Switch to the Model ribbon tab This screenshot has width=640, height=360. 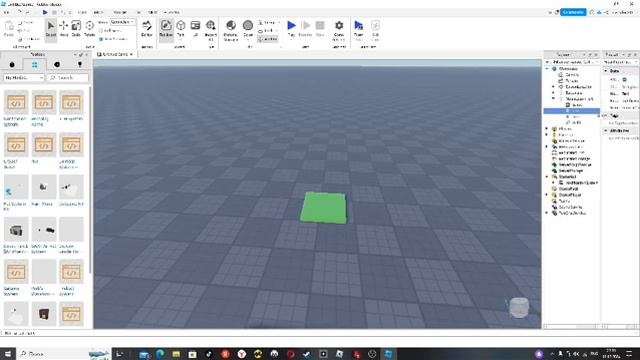tap(98, 12)
